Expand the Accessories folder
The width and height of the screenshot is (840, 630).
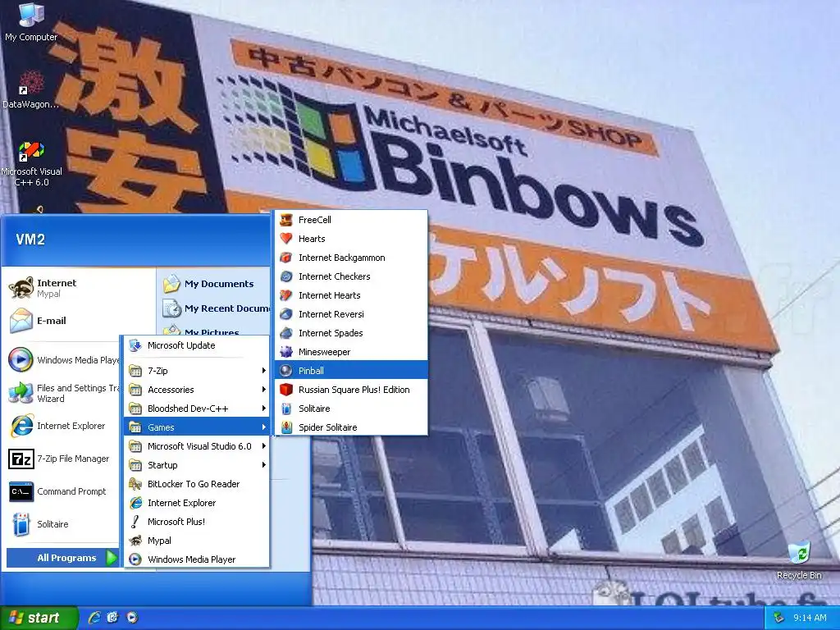click(197, 390)
